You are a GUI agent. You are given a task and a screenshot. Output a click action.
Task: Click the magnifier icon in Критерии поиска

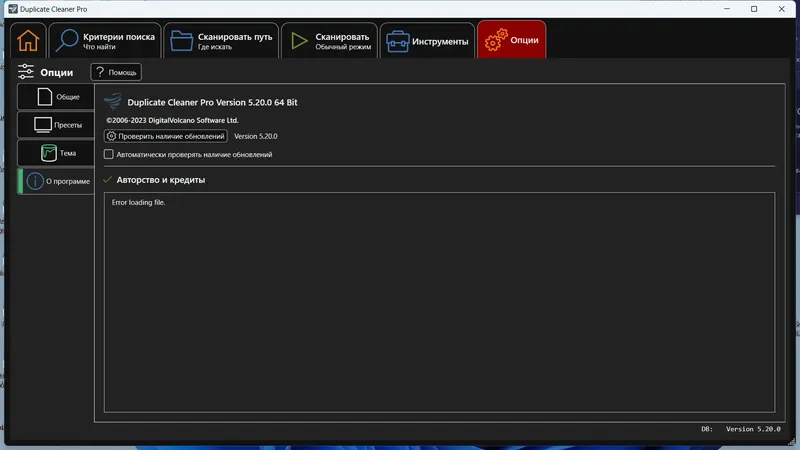(67, 40)
